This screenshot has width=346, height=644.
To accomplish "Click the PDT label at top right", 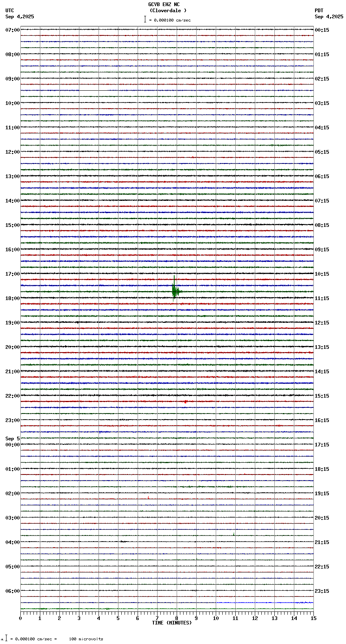I will (319, 11).
